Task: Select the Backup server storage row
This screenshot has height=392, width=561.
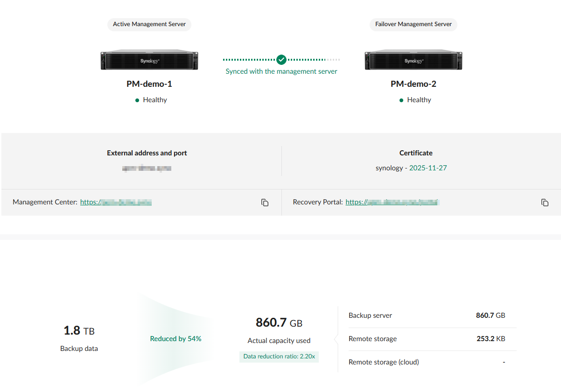Action: click(x=427, y=315)
